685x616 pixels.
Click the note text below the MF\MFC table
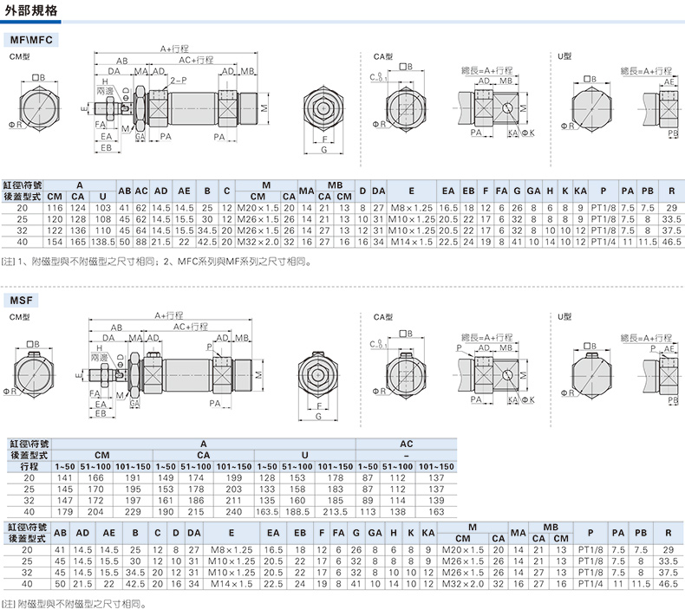coord(156,261)
